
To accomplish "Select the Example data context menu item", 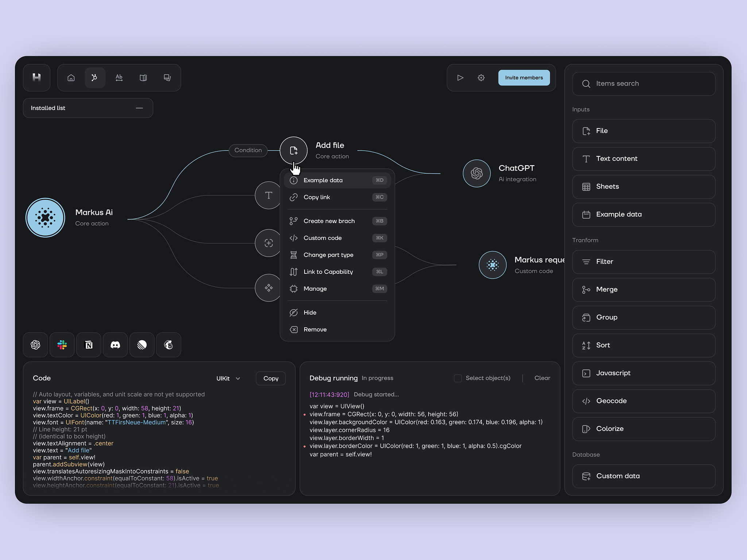I will [336, 180].
